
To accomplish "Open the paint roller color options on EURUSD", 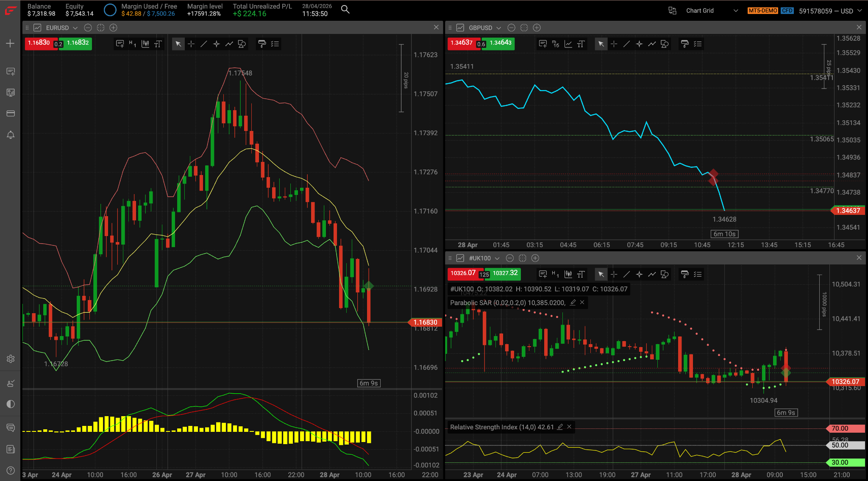I will pos(262,44).
